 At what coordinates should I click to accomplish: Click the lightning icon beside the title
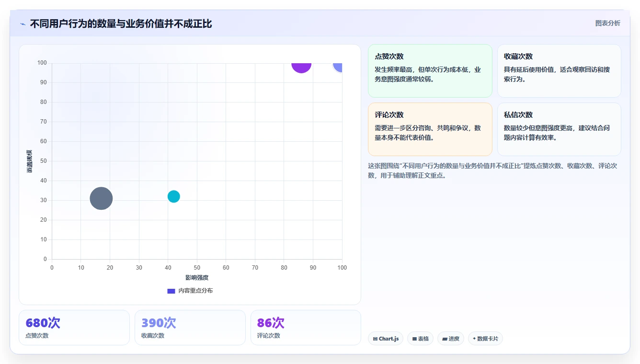(23, 24)
